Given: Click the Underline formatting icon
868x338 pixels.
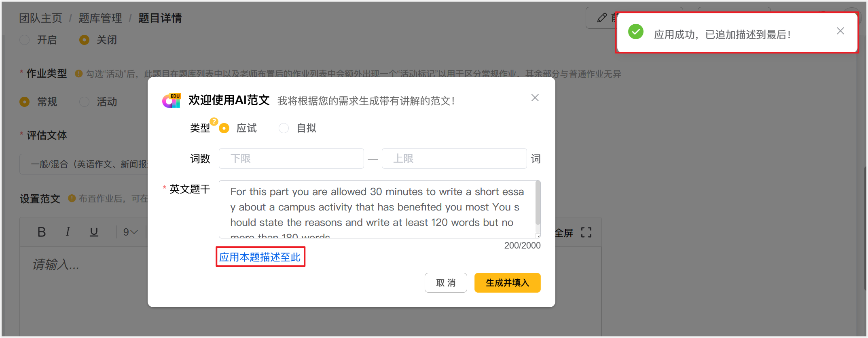Looking at the screenshot, I should pyautogui.click(x=94, y=232).
